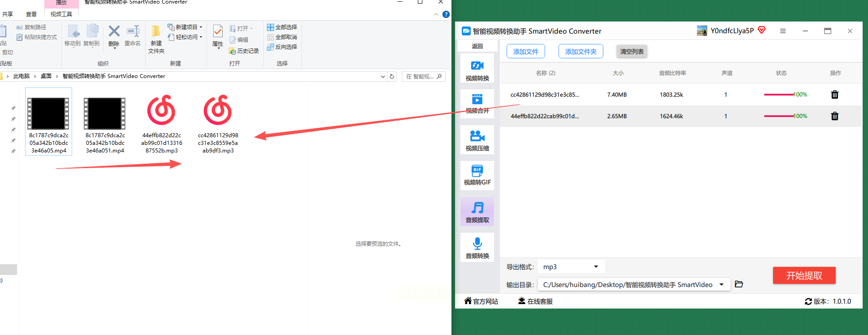Switch to the 视频工具 ribbon tab
The height and width of the screenshot is (335, 868).
[61, 14]
